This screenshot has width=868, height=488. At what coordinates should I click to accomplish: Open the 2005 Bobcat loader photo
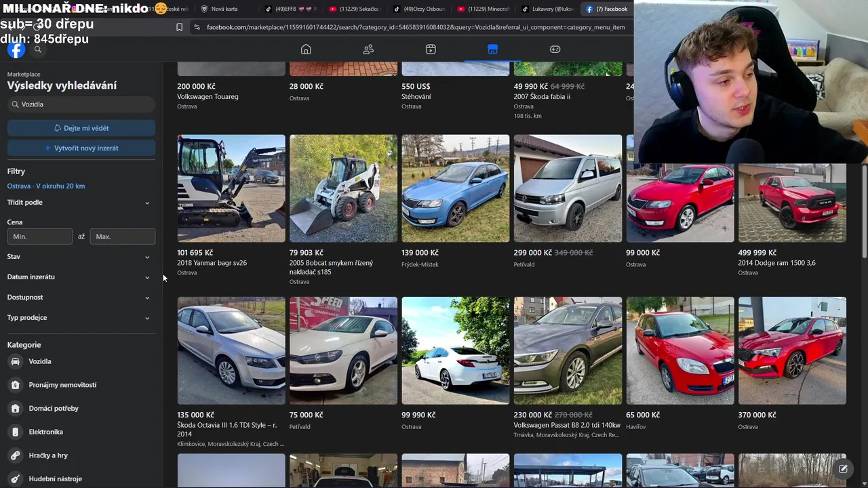(x=344, y=188)
